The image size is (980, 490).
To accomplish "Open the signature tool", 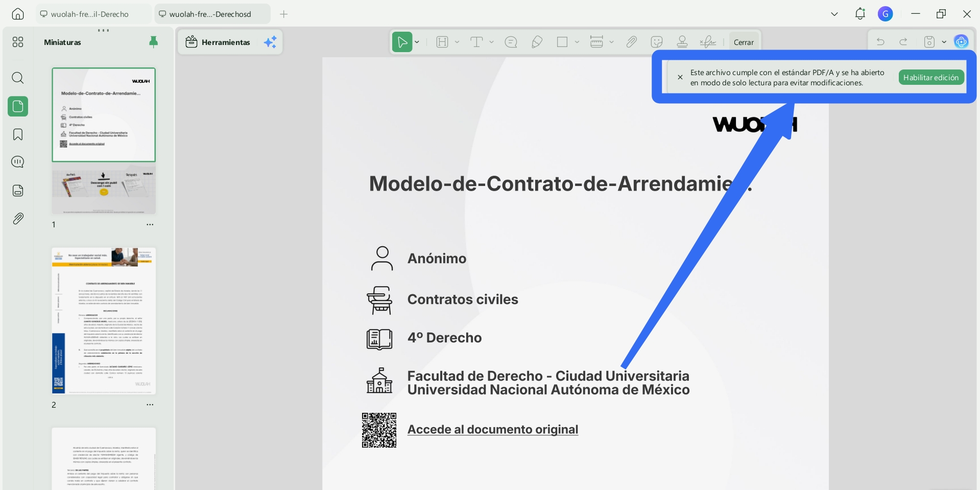I will [708, 42].
